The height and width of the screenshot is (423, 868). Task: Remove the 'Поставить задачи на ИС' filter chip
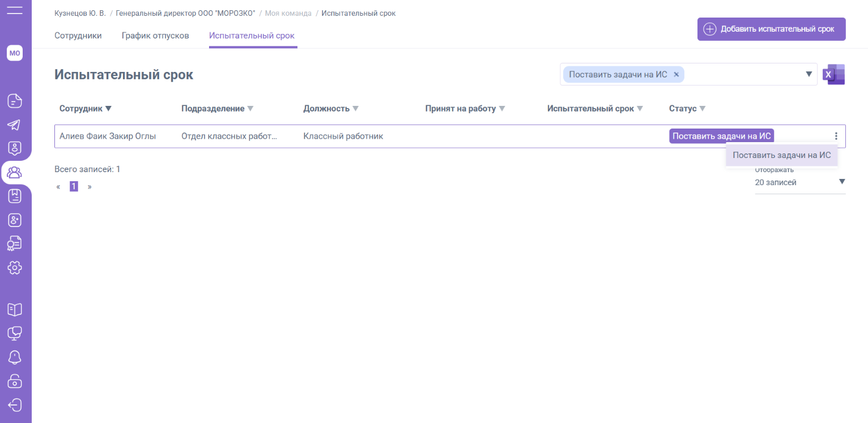pyautogui.click(x=676, y=75)
